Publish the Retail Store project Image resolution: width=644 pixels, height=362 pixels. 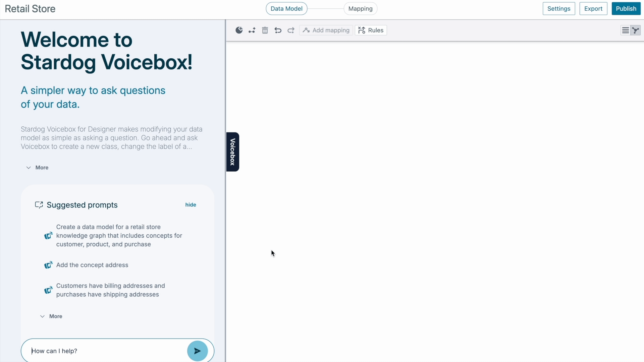pyautogui.click(x=626, y=9)
